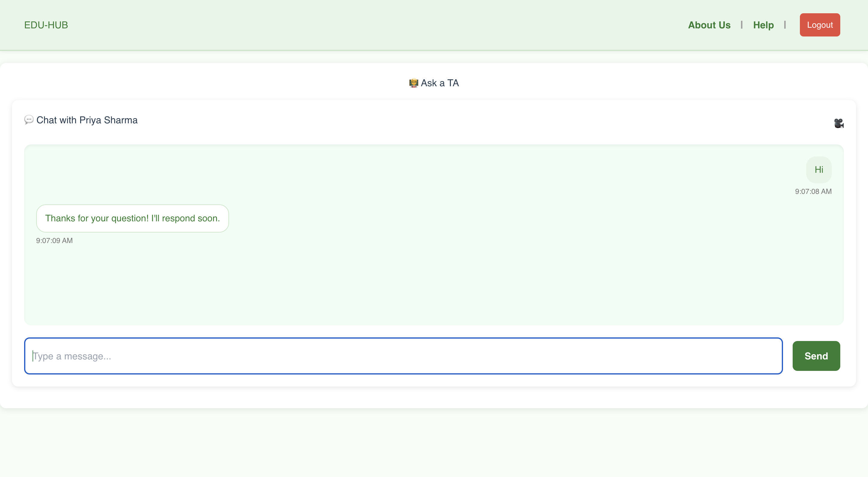Click the 9:07:08 AM timestamp

tap(813, 191)
